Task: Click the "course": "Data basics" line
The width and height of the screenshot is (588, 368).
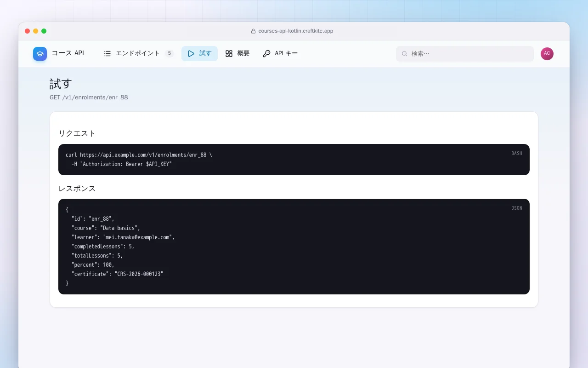Action: point(106,228)
